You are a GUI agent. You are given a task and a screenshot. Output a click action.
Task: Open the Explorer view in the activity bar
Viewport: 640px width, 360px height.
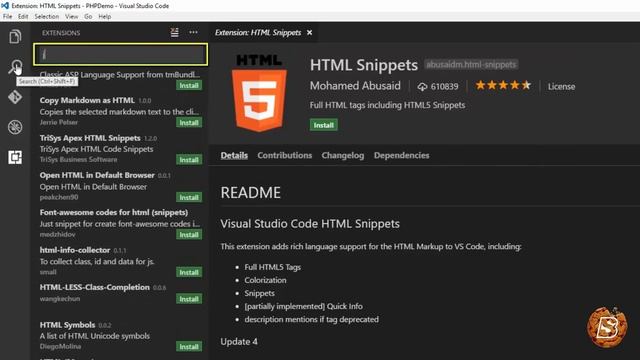tap(15, 36)
